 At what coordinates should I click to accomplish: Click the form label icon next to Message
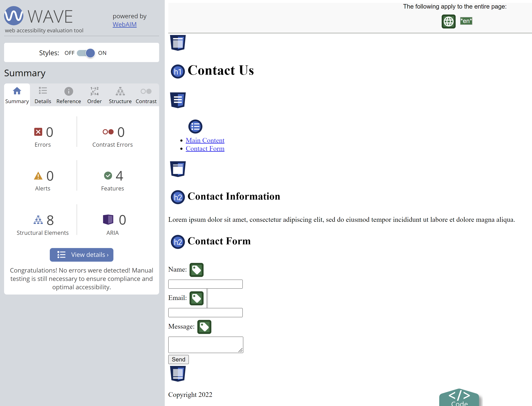coord(204,327)
